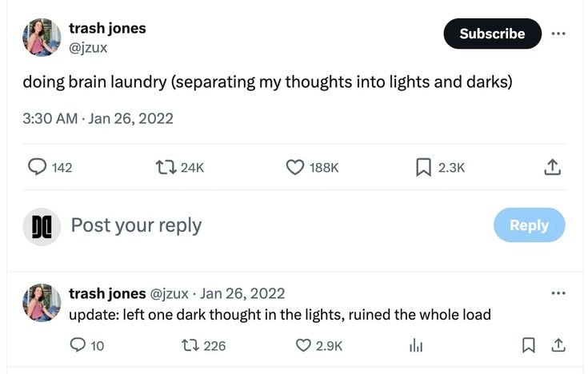Screen dimensions: 588x374
Task: Share the update reply tweet
Action: click(558, 345)
